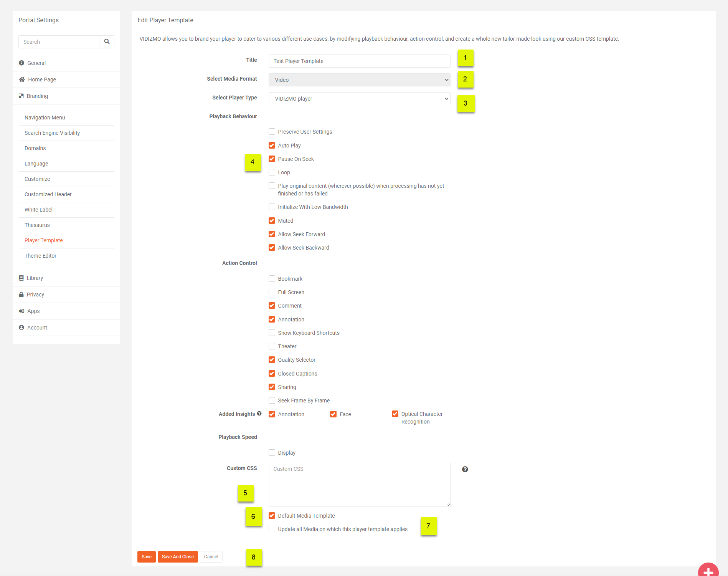Open the Select Media Format dropdown

[359, 80]
